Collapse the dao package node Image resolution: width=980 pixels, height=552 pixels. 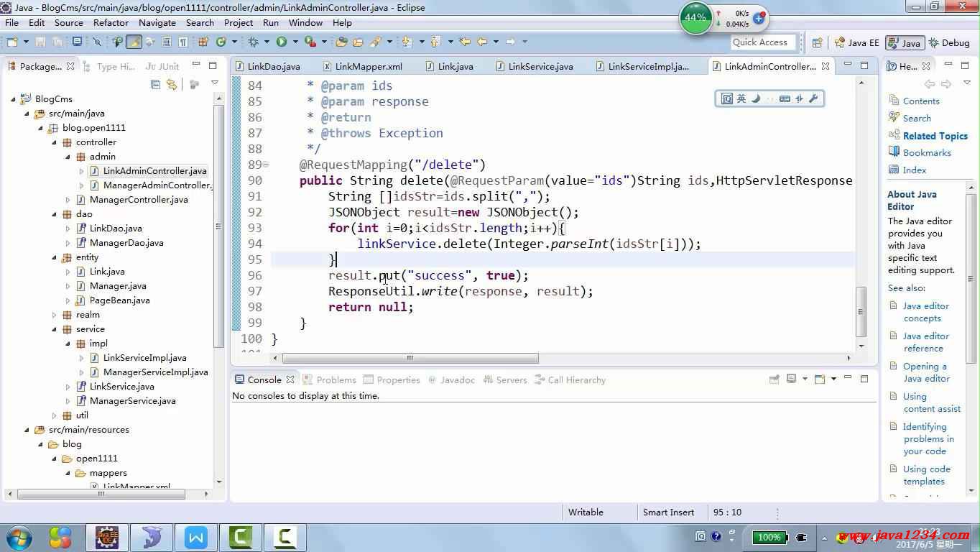[x=54, y=213]
